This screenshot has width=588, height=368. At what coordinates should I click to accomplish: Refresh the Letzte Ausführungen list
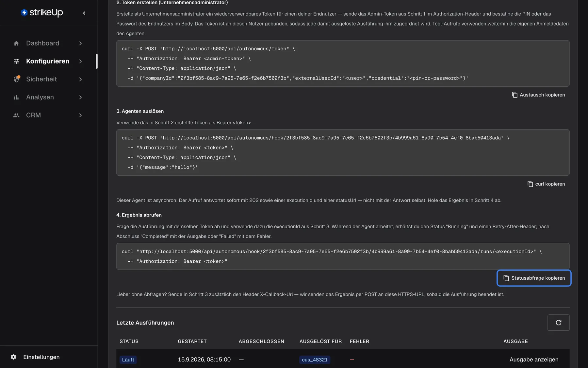[x=558, y=323]
